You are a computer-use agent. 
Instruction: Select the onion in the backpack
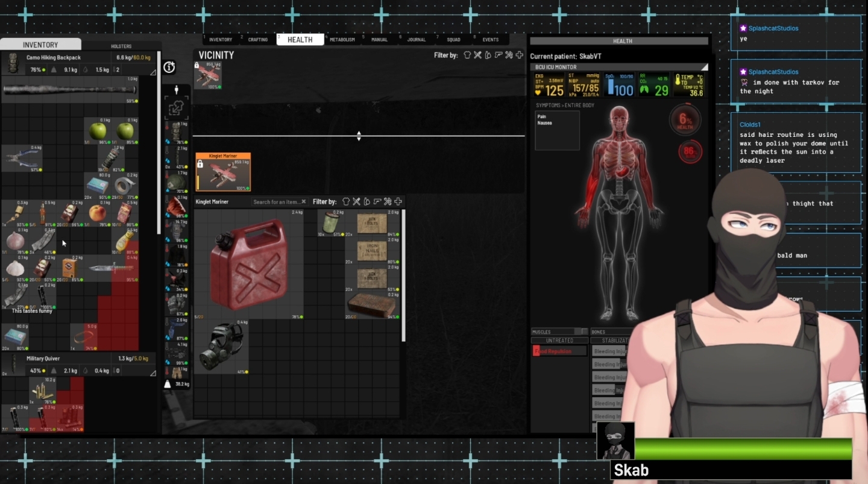14,241
